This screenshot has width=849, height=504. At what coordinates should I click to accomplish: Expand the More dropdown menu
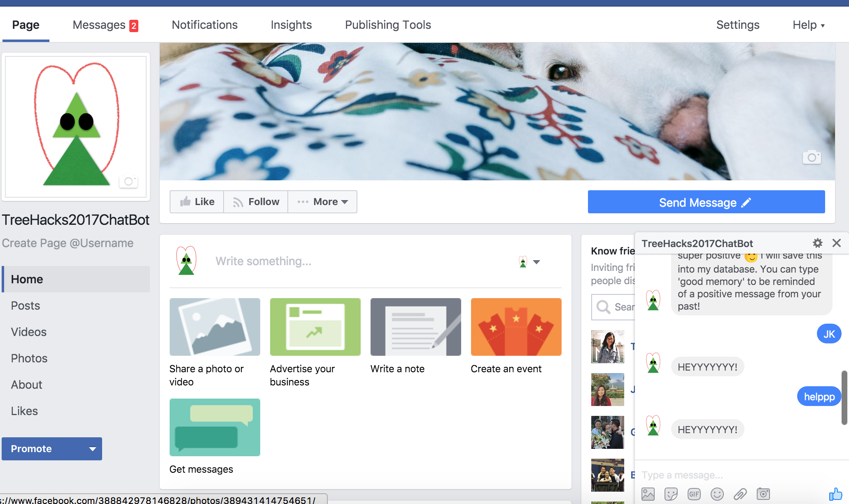point(322,202)
